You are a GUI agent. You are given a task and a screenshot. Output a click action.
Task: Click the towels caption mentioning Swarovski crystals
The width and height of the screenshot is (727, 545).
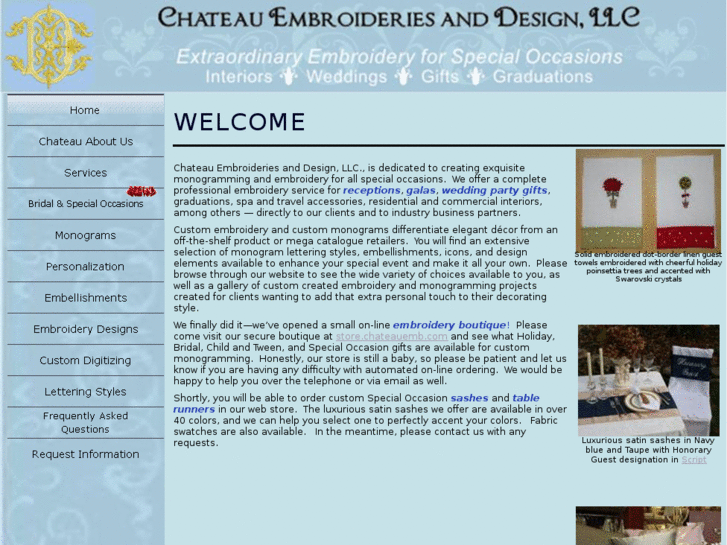point(648,267)
